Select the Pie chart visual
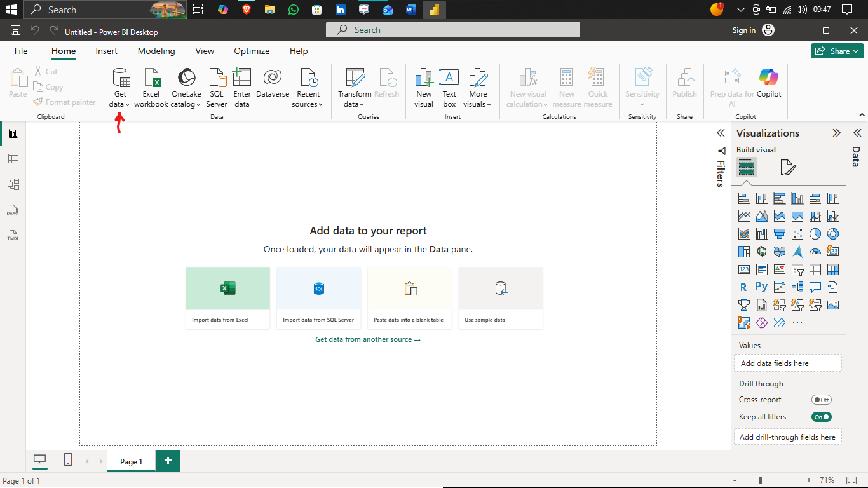Viewport: 868px width, 488px height. (815, 234)
